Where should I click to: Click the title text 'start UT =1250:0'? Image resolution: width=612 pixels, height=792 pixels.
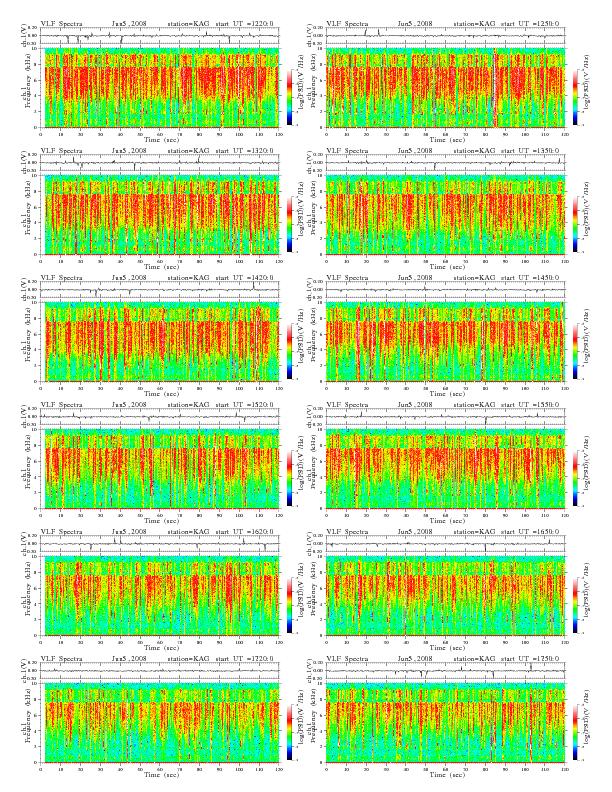click(x=531, y=23)
